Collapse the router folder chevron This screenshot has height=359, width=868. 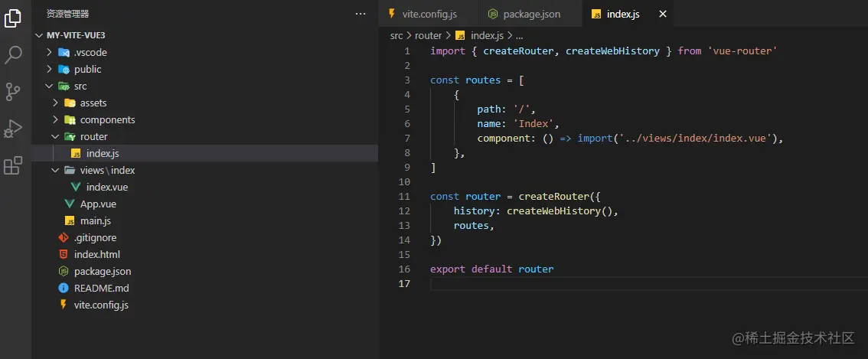tap(55, 136)
